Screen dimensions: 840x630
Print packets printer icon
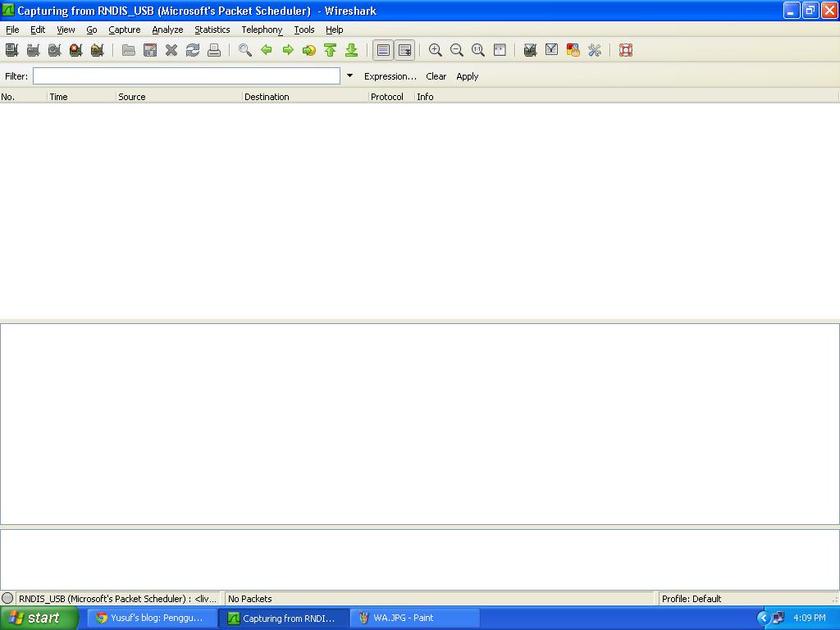pos(214,50)
